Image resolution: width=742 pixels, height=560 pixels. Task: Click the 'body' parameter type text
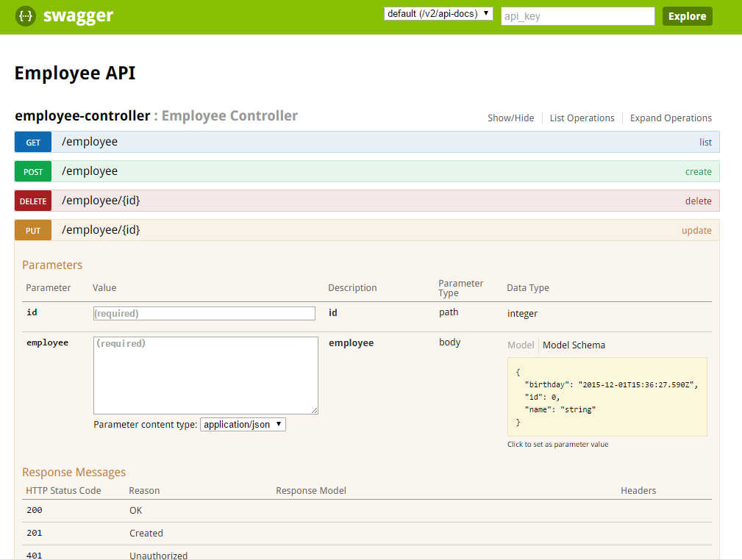pyautogui.click(x=449, y=342)
